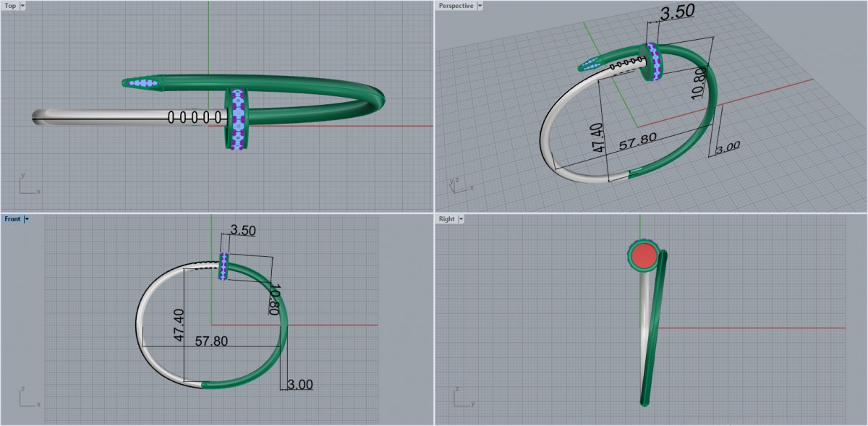Expand the Right viewport dropdown arrow
The width and height of the screenshot is (868, 426).
pyautogui.click(x=461, y=218)
